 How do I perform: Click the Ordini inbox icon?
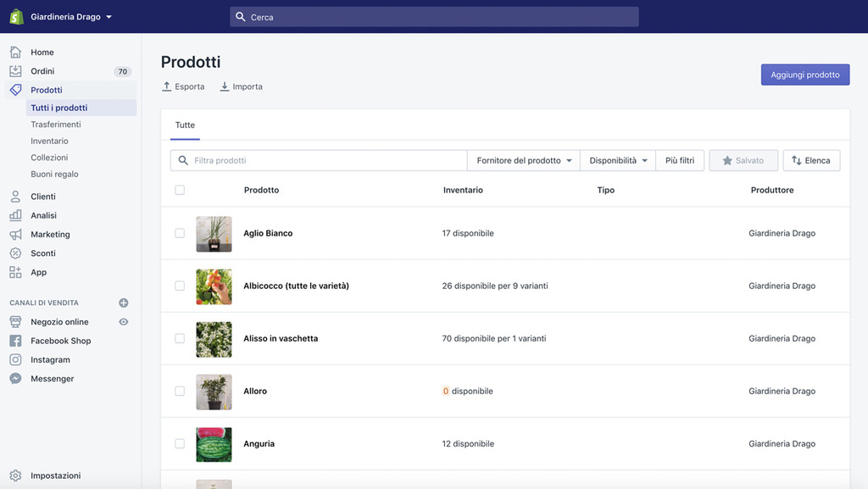(x=15, y=71)
